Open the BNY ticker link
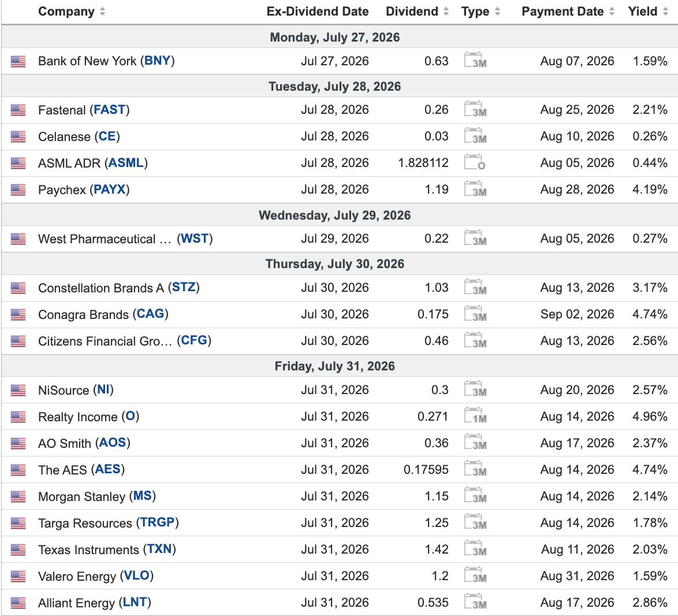Image resolution: width=678 pixels, height=616 pixels. pos(158,61)
